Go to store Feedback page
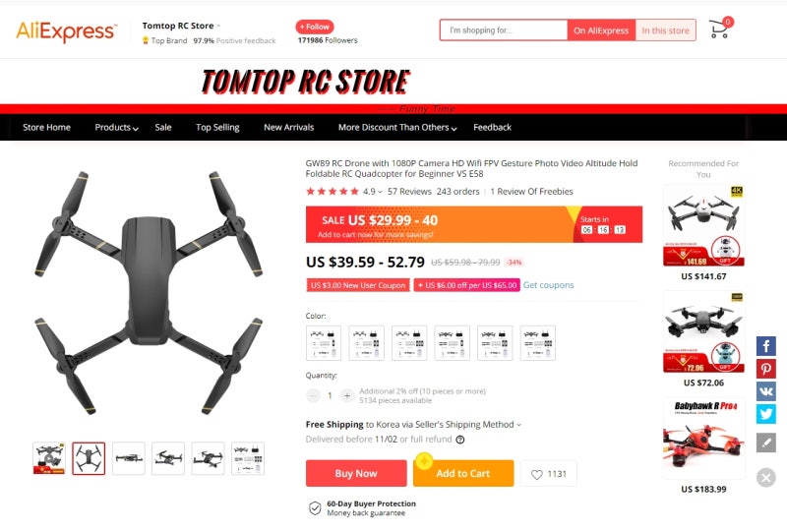This screenshot has width=787, height=532. [x=493, y=128]
